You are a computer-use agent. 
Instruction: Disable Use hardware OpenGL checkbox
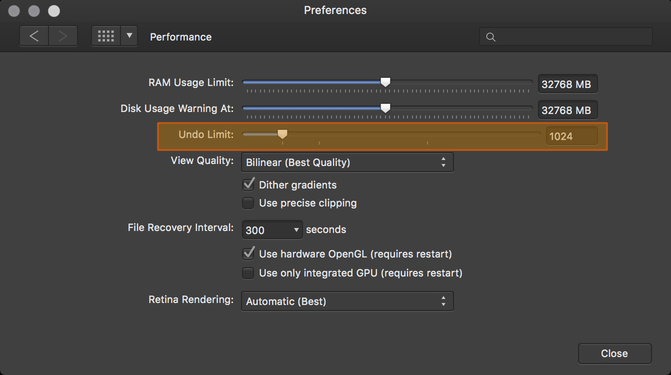coord(248,253)
